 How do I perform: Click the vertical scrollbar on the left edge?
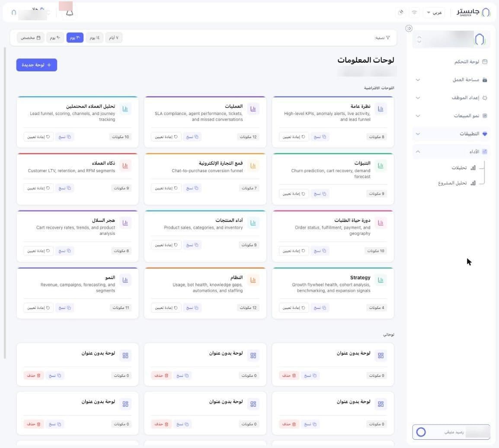tap(5, 203)
